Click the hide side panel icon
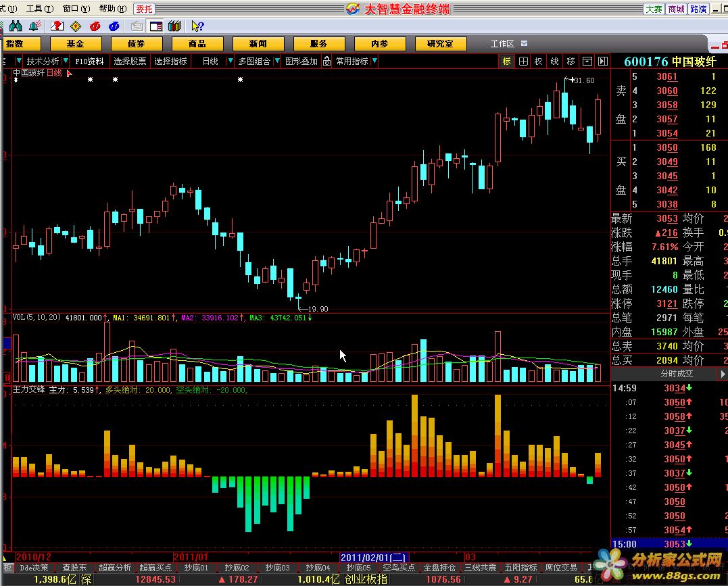The width and height of the screenshot is (728, 586). [x=603, y=62]
